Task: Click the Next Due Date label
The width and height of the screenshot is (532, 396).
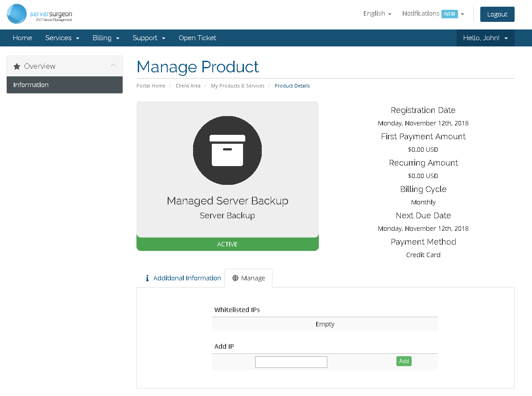Action: 423,216
